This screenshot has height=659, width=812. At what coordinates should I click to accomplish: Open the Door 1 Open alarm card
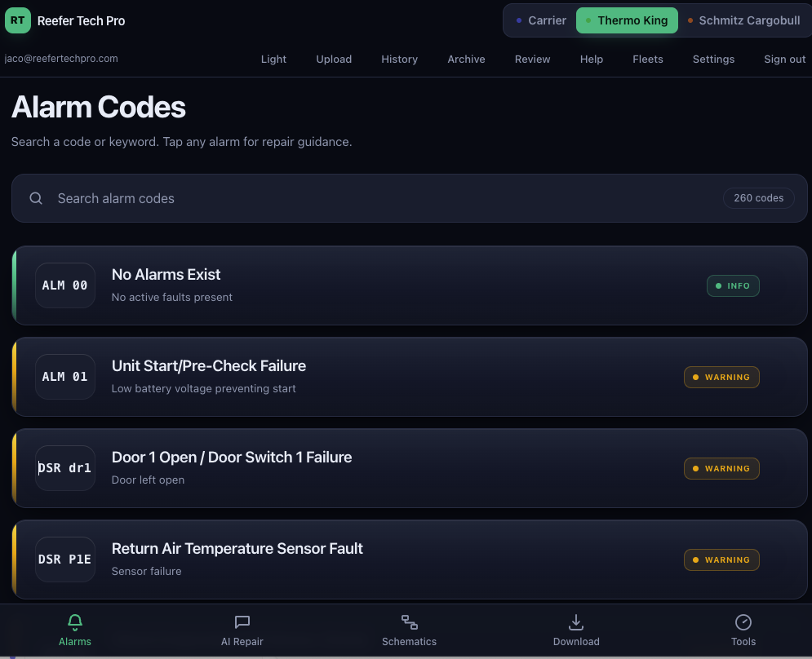(x=409, y=468)
